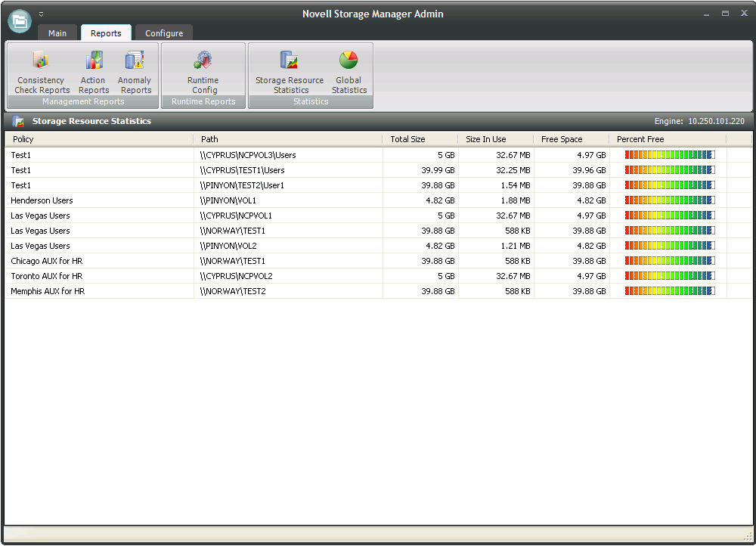Minimize the Novell Storage Manager window

[706, 14]
